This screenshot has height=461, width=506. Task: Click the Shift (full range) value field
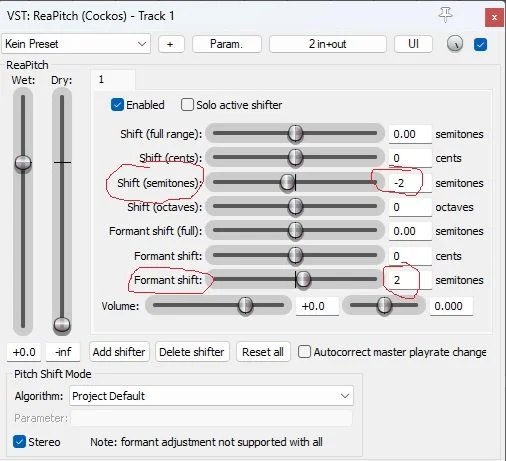point(410,134)
